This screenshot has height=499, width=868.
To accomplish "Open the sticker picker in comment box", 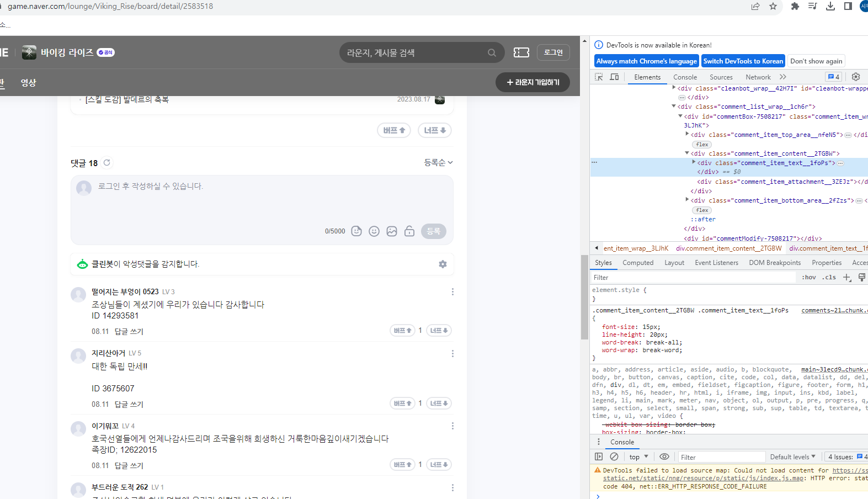I will click(x=356, y=231).
